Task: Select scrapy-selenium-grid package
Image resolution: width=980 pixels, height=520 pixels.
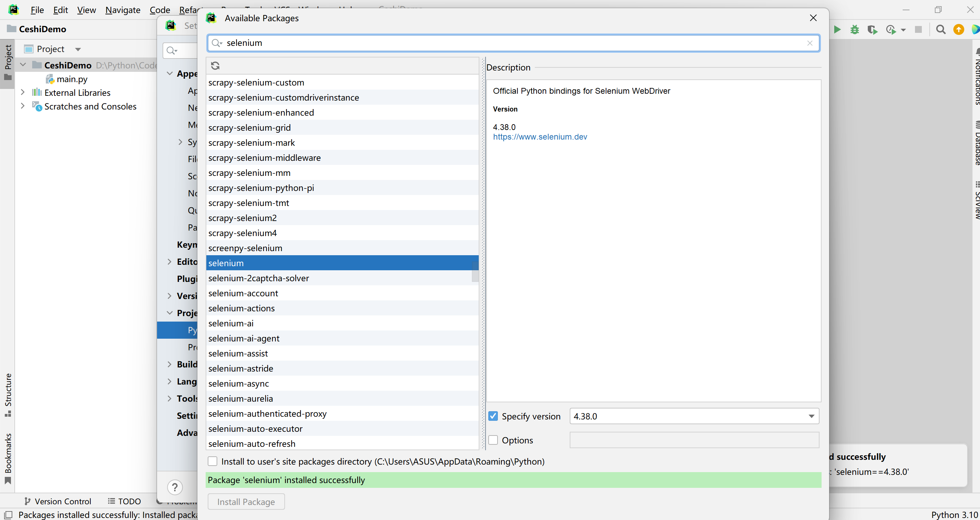Action: tap(342, 128)
